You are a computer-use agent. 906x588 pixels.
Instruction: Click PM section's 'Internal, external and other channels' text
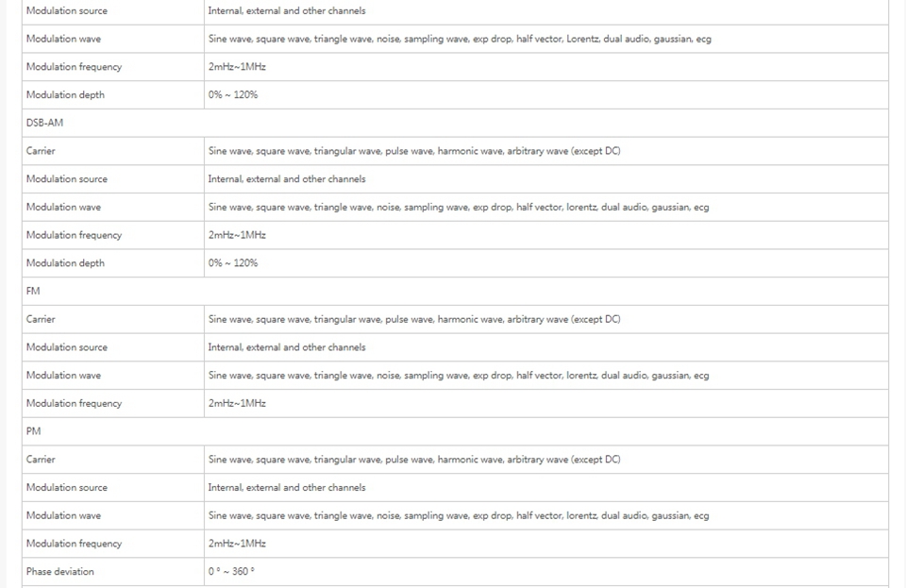point(287,488)
